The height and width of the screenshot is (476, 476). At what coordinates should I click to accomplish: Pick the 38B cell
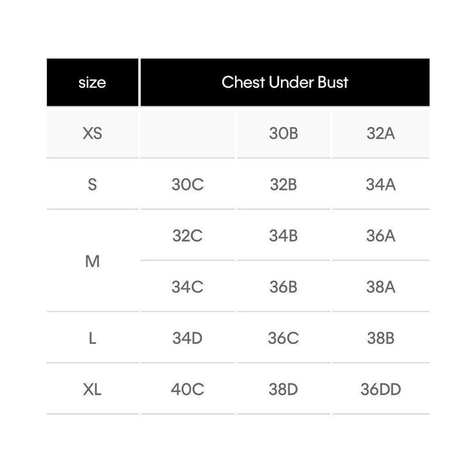click(x=381, y=338)
